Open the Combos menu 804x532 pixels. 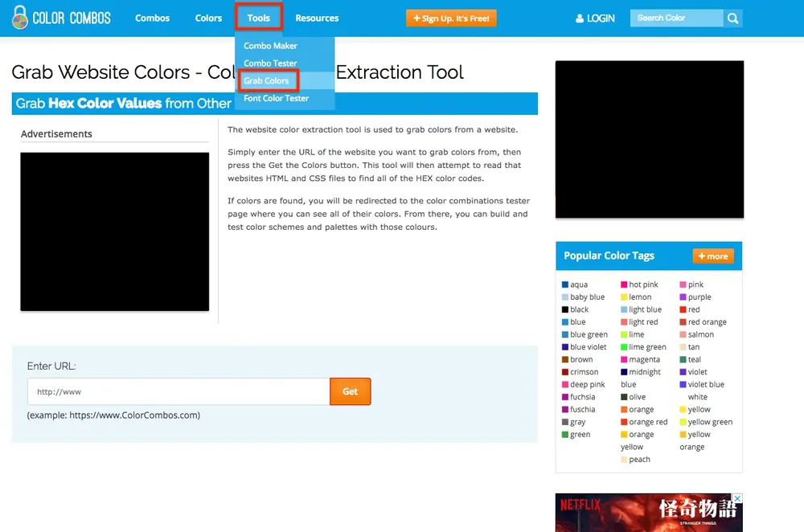152,18
